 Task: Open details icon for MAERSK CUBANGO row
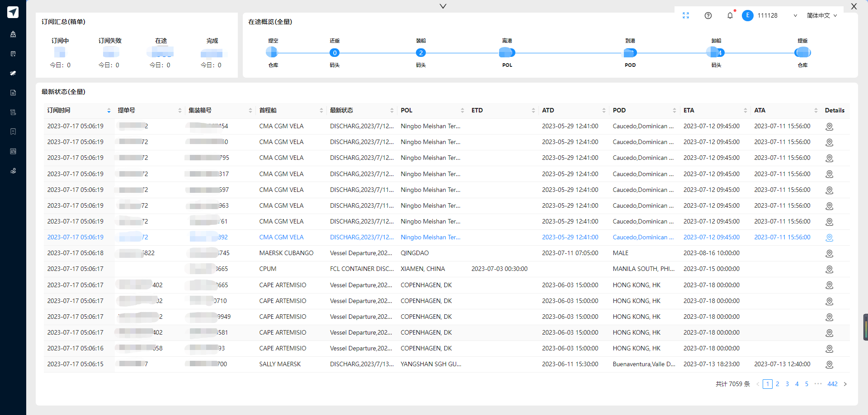[x=829, y=253]
